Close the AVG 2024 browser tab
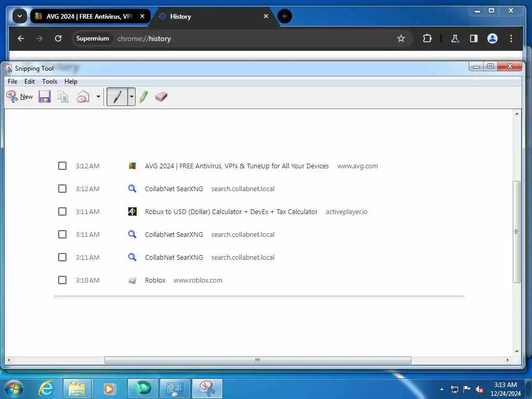Screen dimensions: 532x399 142,16
